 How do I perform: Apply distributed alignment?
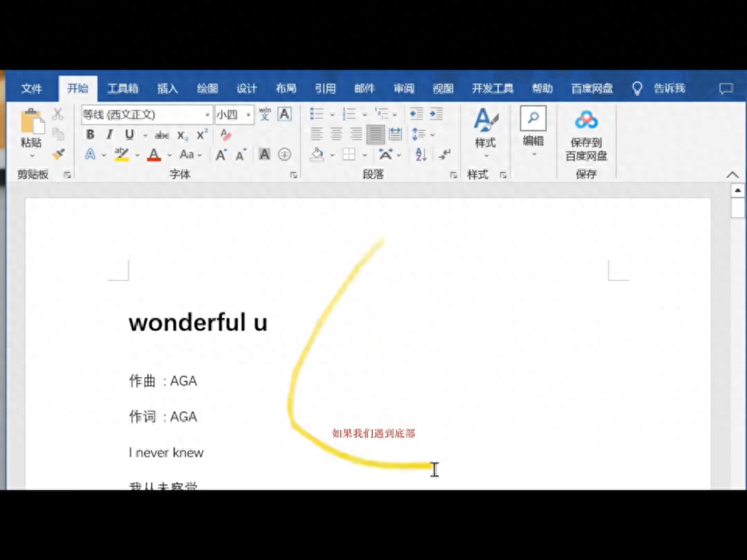(x=395, y=134)
